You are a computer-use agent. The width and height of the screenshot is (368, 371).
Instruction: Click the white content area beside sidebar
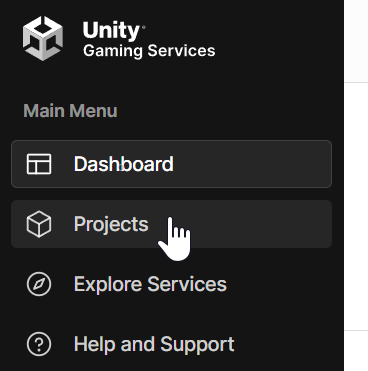[356, 207]
